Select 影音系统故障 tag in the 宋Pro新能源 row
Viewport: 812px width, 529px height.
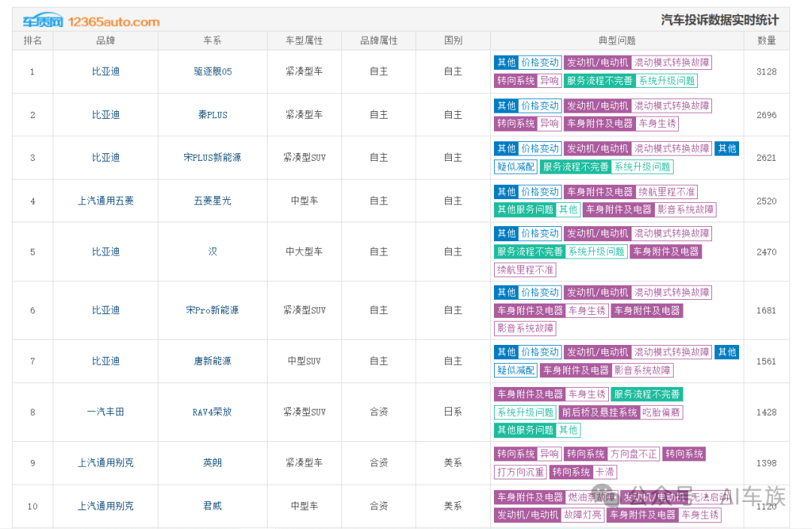[x=525, y=328]
